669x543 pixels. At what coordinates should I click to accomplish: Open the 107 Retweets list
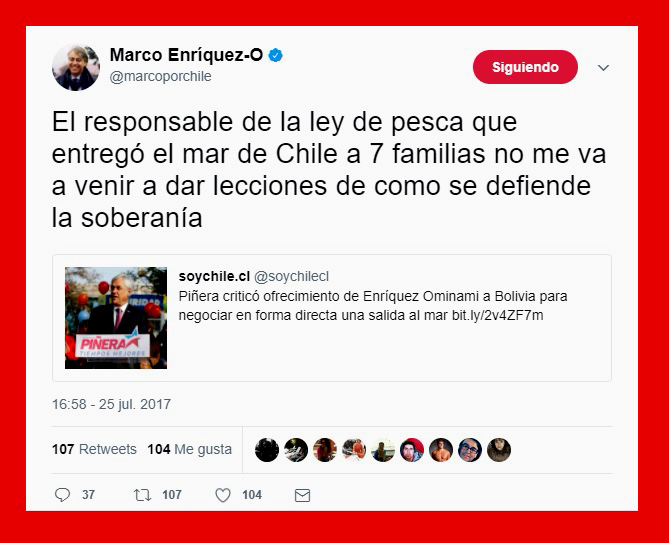94,449
